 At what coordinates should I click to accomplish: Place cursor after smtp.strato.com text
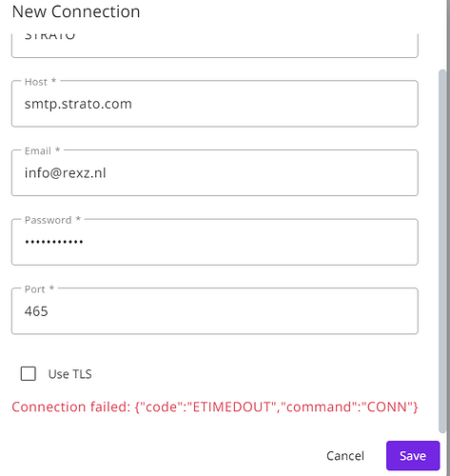(133, 104)
